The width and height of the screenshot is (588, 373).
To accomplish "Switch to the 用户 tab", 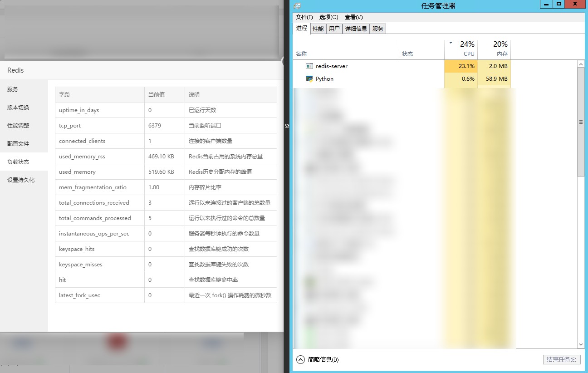I will (334, 29).
